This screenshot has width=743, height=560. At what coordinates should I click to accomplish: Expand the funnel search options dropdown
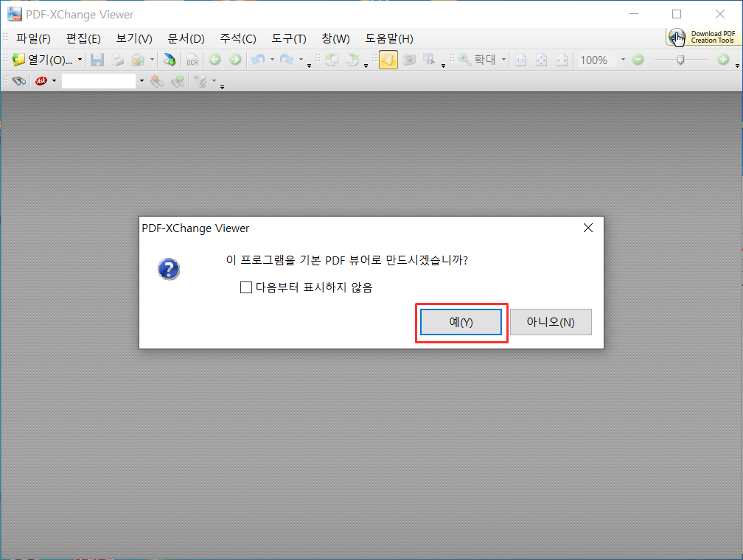pyautogui.click(x=214, y=81)
